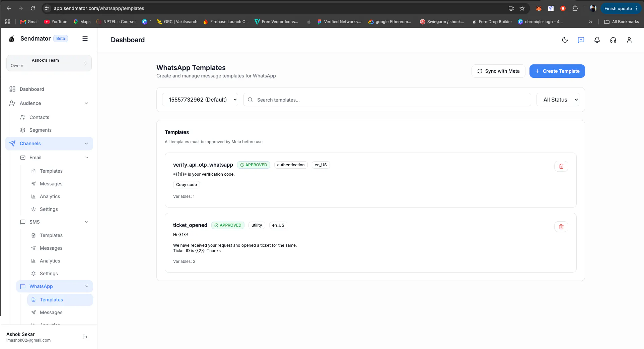Open Chrome profile avatar

click(593, 8)
